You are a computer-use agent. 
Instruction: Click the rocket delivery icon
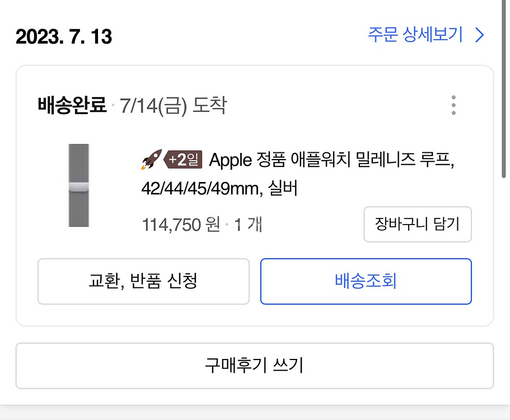point(151,160)
